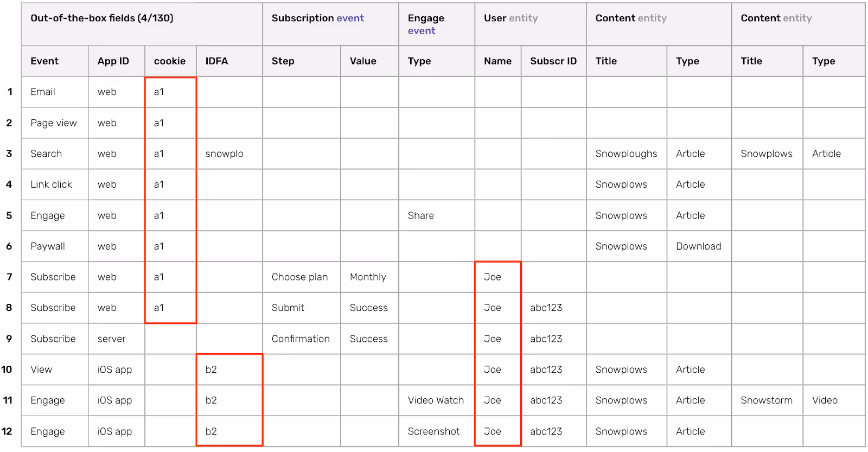Select the "Snowploughs" title cell
This screenshot has width=868, height=452.
pyautogui.click(x=626, y=154)
